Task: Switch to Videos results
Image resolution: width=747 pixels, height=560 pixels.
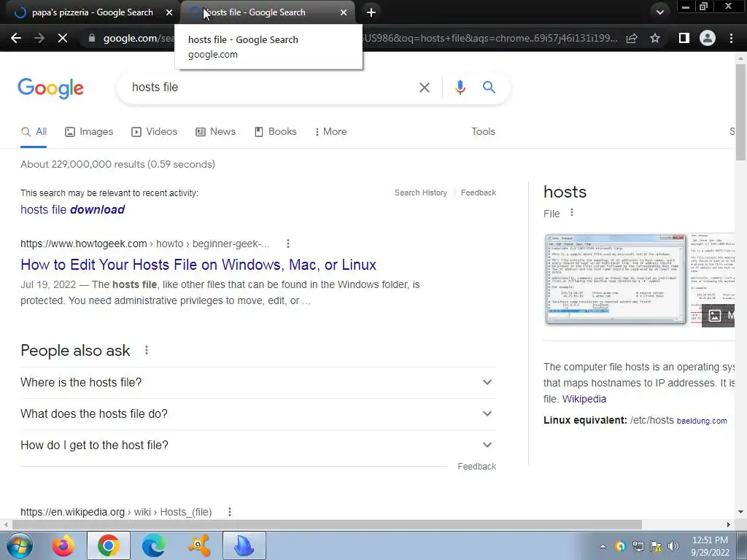Action: (155, 132)
